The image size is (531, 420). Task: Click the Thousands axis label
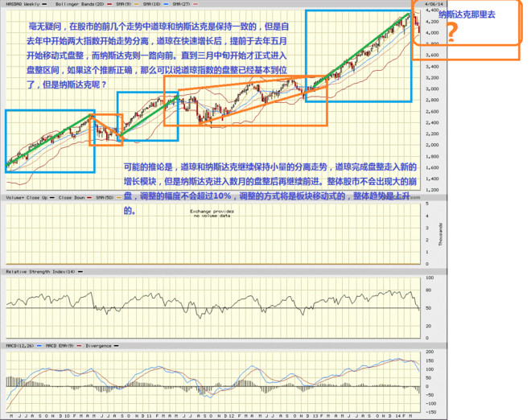pyautogui.click(x=440, y=234)
